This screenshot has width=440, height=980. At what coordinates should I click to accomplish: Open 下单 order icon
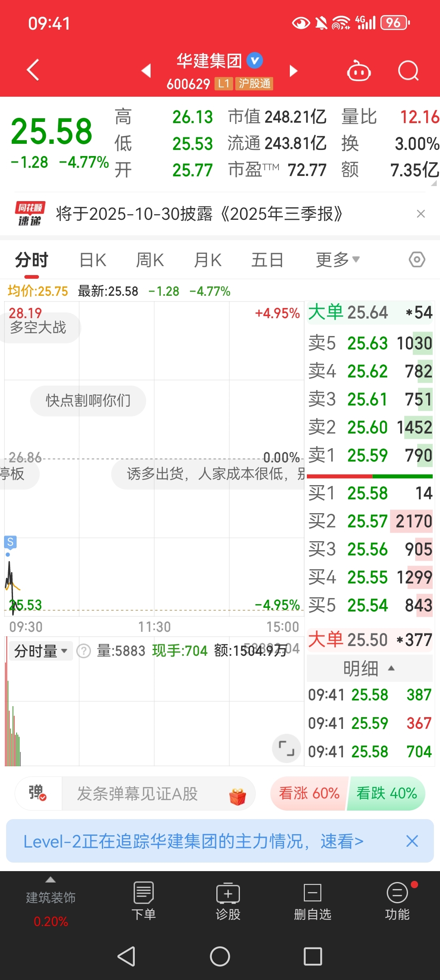(144, 901)
